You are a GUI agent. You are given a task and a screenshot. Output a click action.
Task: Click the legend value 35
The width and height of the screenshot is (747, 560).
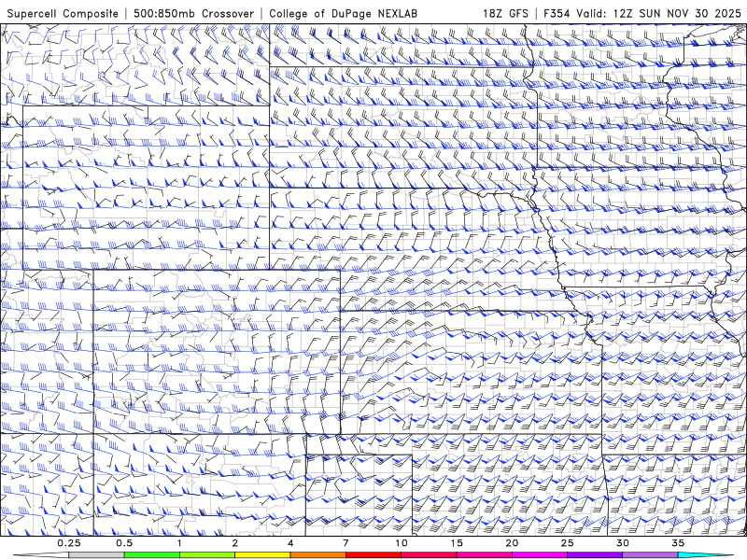point(678,543)
